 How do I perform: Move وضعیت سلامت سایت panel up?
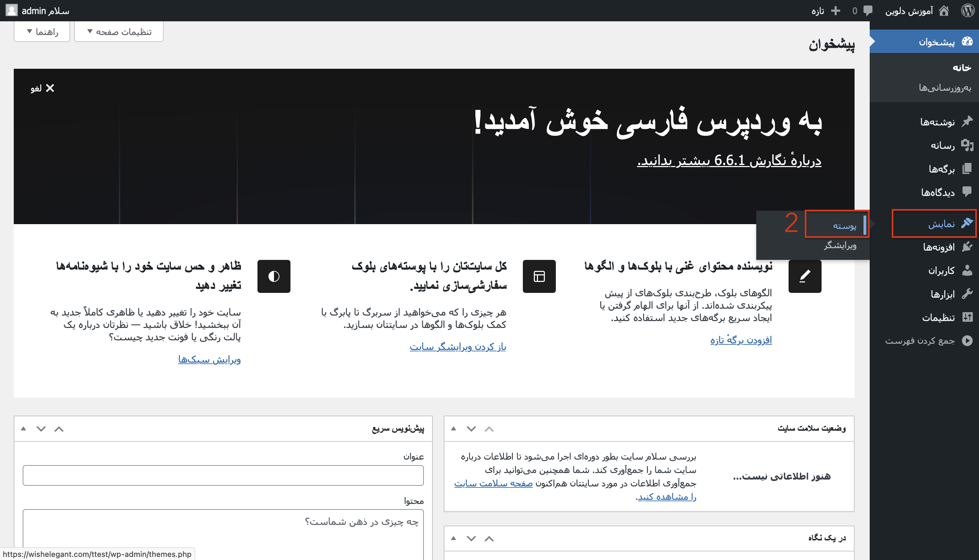489,429
